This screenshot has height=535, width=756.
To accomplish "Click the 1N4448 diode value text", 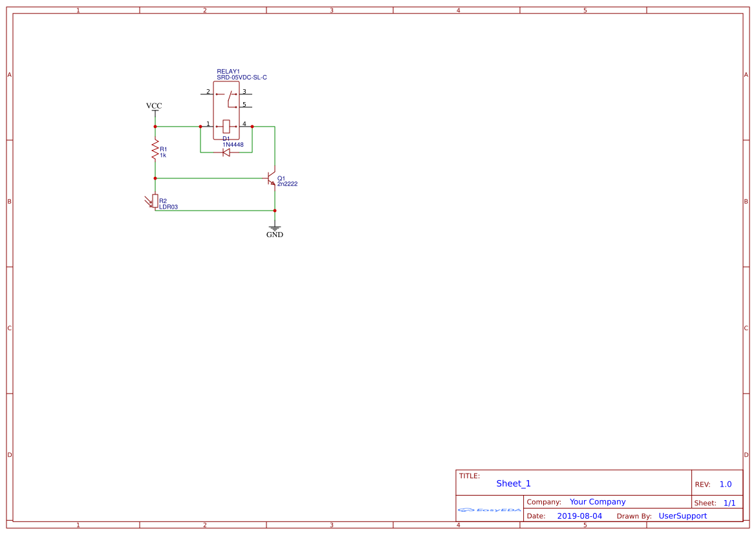I will point(233,145).
